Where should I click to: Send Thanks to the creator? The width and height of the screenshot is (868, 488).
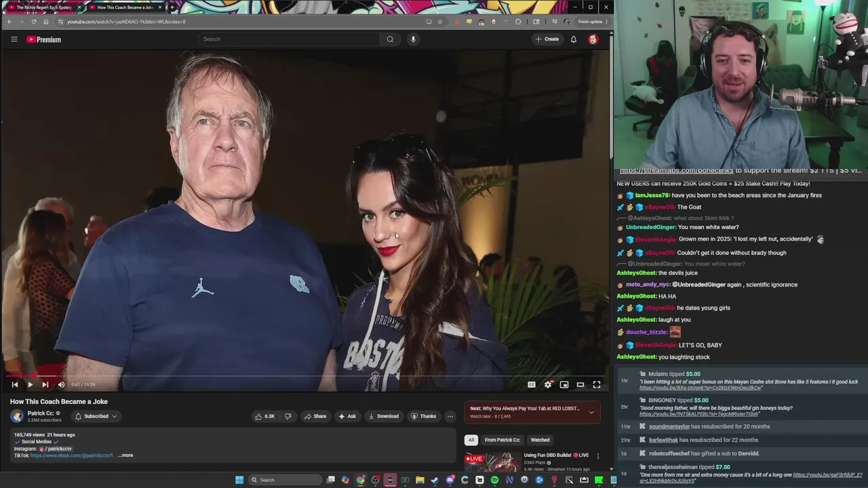423,416
